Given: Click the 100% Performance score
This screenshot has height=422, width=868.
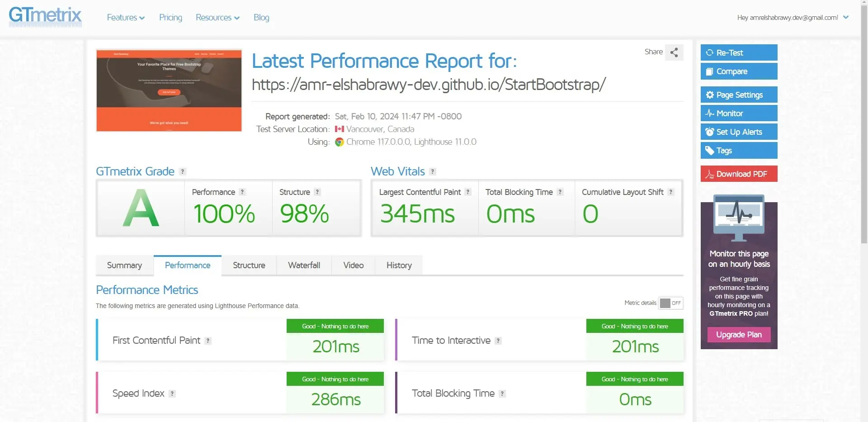Looking at the screenshot, I should (x=224, y=214).
